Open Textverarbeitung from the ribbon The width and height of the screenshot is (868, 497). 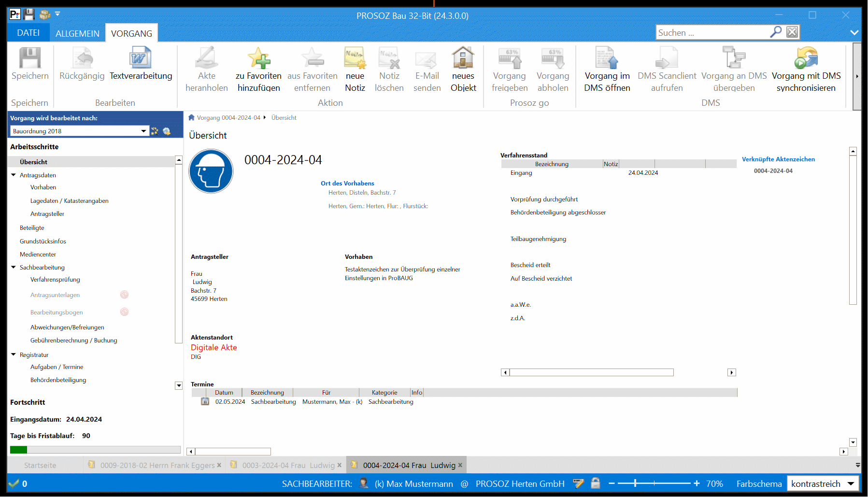click(141, 64)
